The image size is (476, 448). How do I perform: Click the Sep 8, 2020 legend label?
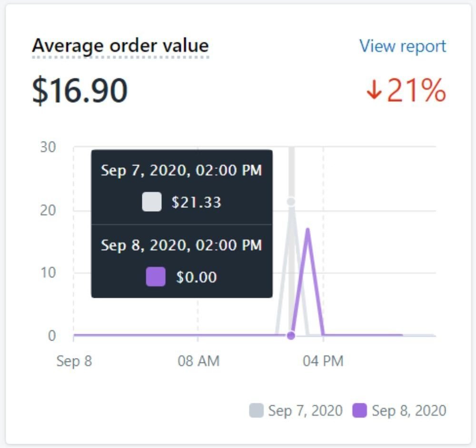coord(409,410)
